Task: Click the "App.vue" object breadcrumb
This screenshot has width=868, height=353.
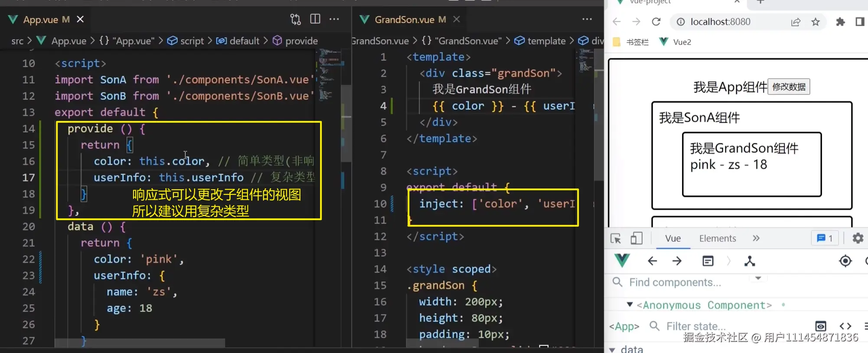Action: (127, 41)
